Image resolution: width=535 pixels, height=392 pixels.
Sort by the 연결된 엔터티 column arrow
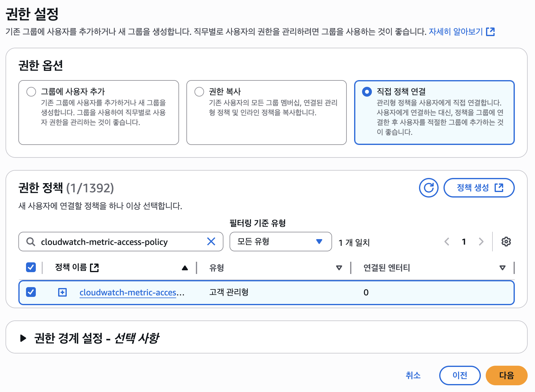point(502,268)
